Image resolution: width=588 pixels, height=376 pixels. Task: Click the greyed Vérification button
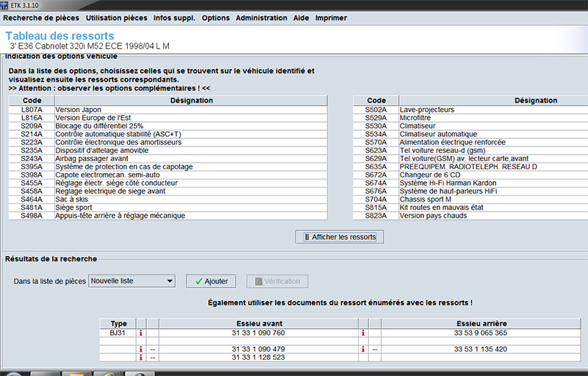click(278, 281)
